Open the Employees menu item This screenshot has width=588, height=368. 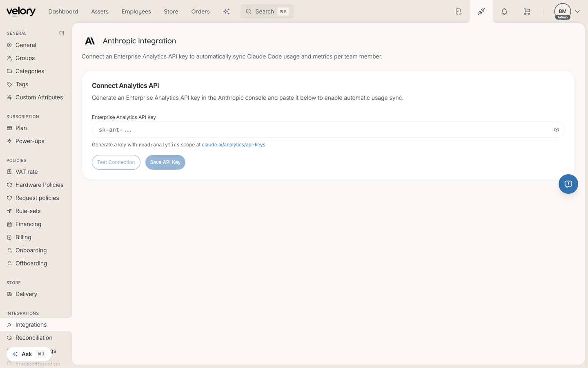[136, 11]
